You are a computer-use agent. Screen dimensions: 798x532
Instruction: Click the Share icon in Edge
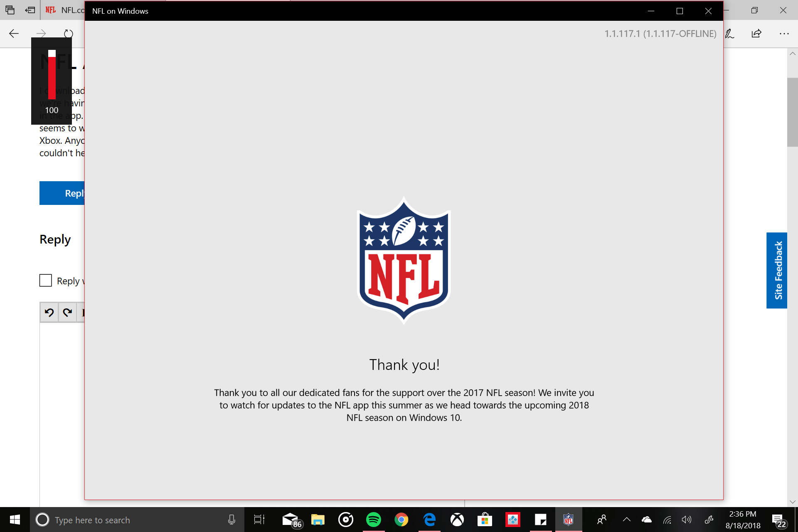[756, 34]
